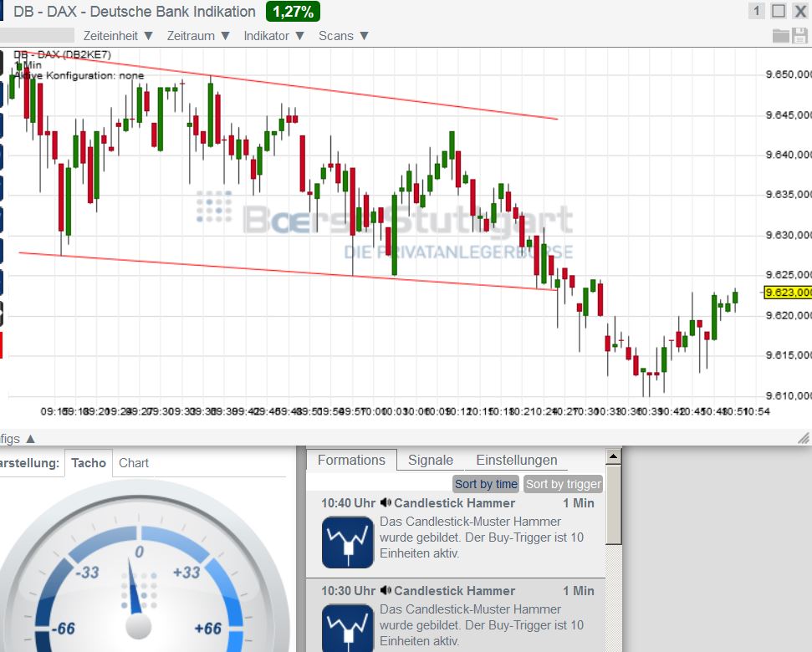Open the Signale tab
812x652 pixels.
(x=429, y=460)
